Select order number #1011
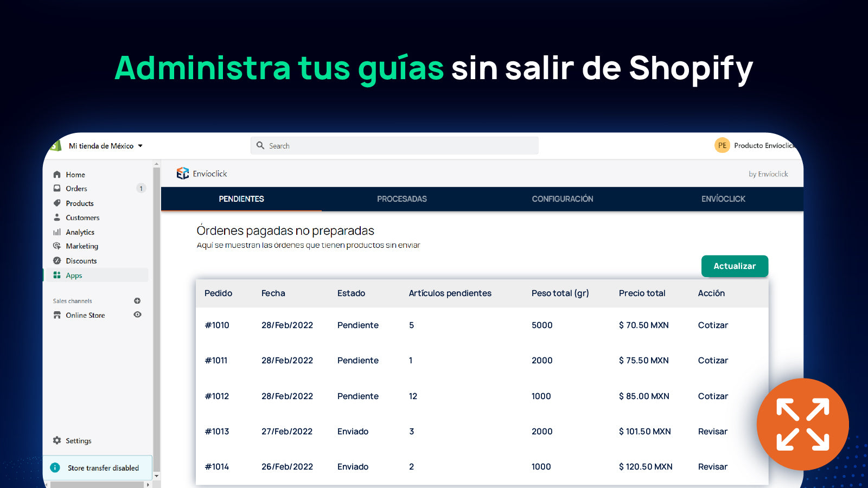This screenshot has width=868, height=488. coord(216,361)
